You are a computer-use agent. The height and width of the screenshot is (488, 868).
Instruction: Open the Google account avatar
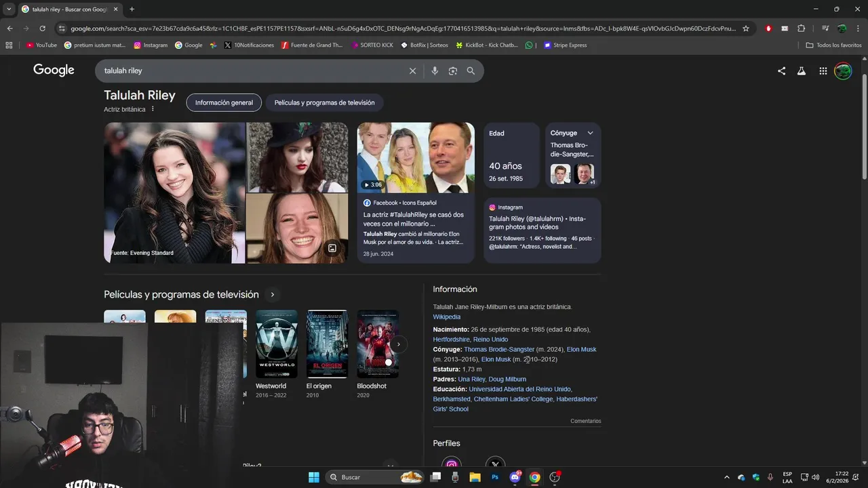(843, 71)
